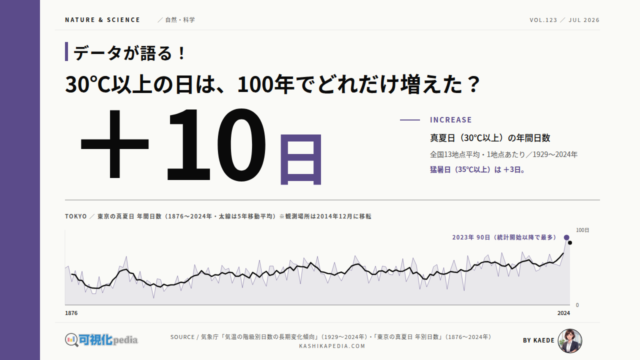Viewport: 640px width, 360px height.
Task: Click the BY KAEDE byline text
Action: 538,340
